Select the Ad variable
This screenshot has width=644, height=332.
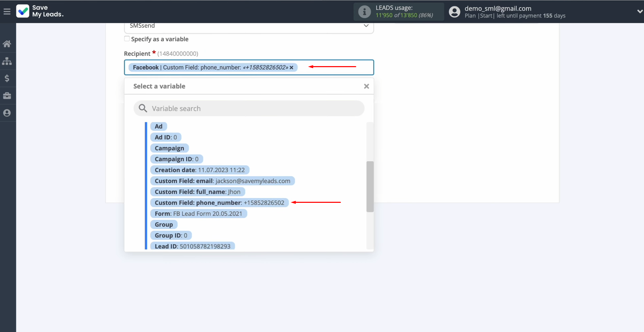(159, 126)
